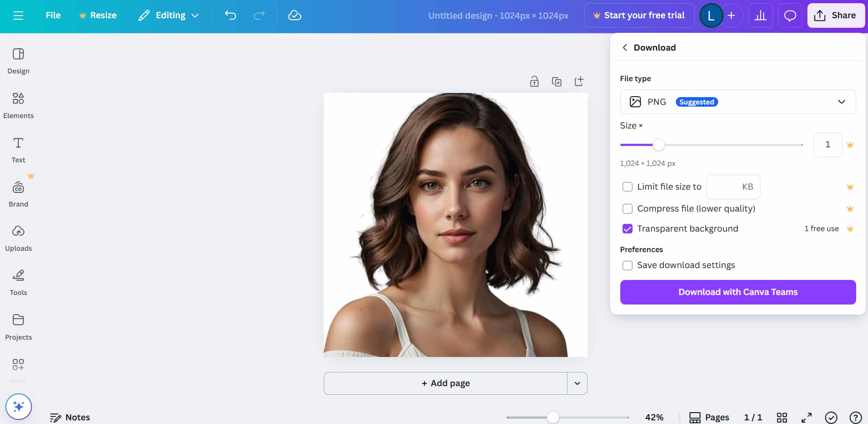Open the Editing mode dropdown
Viewport: 868px width, 424px height.
click(168, 15)
